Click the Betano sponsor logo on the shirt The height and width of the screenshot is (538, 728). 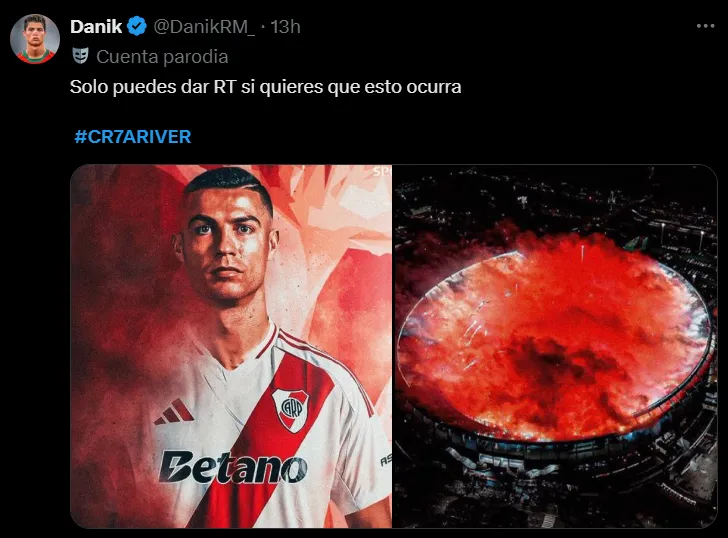[x=233, y=467]
